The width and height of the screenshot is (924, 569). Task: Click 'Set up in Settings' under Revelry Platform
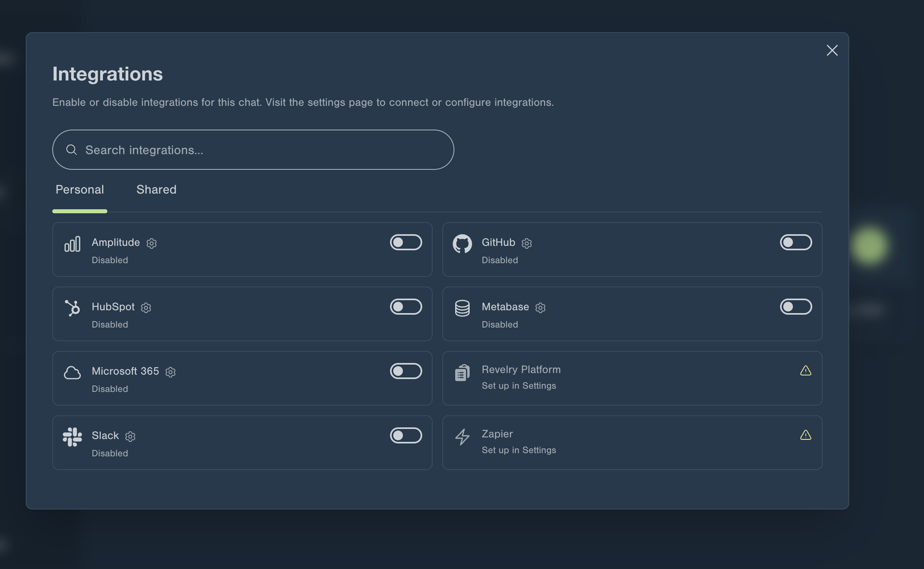click(519, 385)
